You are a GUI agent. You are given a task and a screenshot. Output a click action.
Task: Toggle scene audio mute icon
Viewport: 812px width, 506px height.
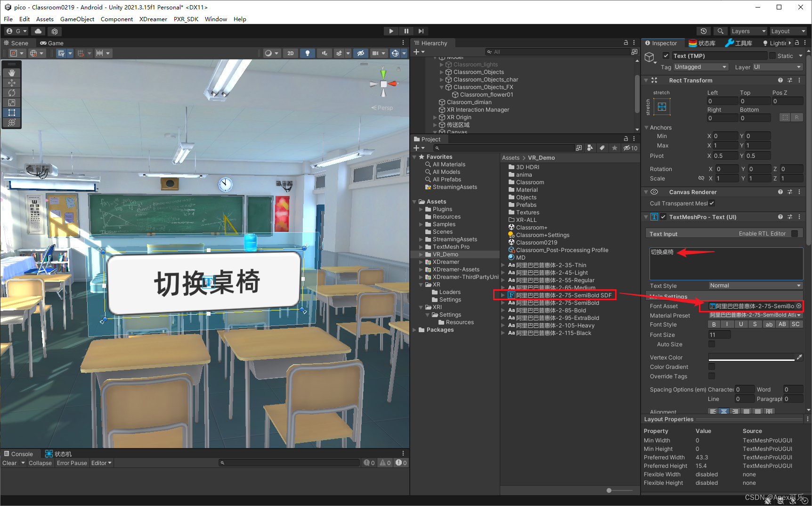(x=325, y=53)
